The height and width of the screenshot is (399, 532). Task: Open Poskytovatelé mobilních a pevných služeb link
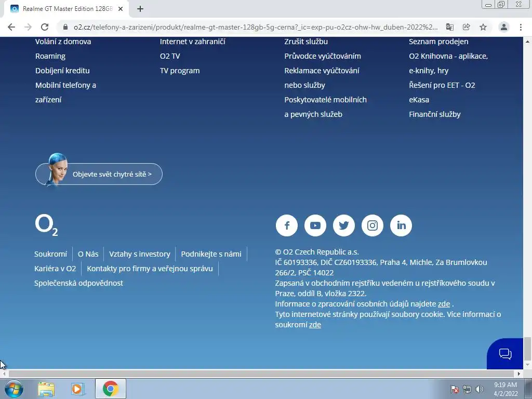point(325,107)
